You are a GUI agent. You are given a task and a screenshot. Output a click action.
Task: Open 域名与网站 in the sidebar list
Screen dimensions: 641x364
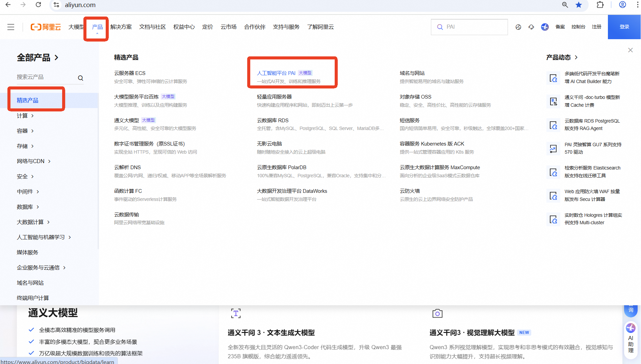(x=30, y=283)
